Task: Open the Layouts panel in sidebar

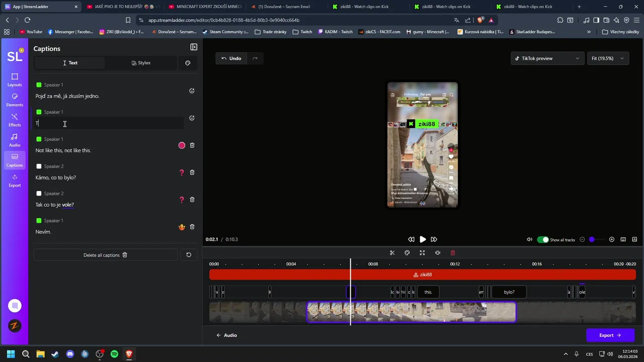Action: pyautogui.click(x=15, y=80)
